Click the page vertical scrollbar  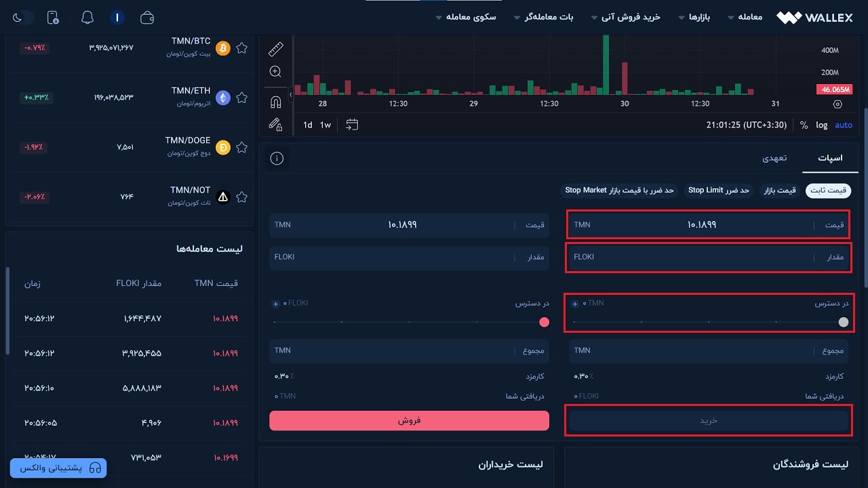pyautogui.click(x=865, y=197)
